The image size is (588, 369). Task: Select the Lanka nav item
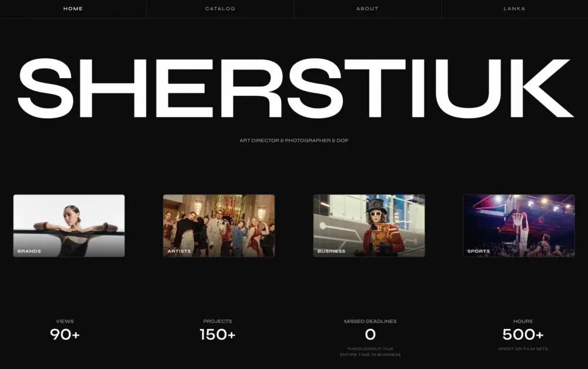pyautogui.click(x=514, y=9)
